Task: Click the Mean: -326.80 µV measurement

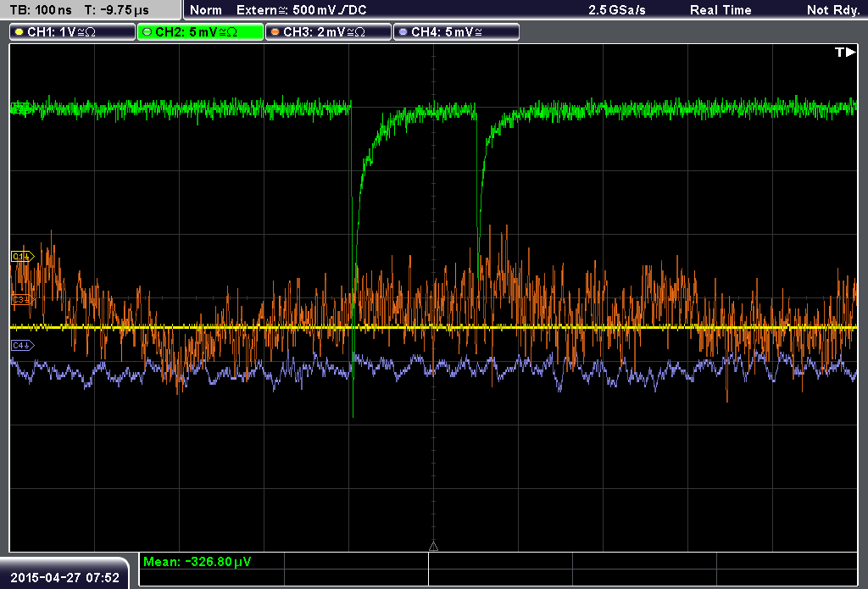Action: (197, 562)
